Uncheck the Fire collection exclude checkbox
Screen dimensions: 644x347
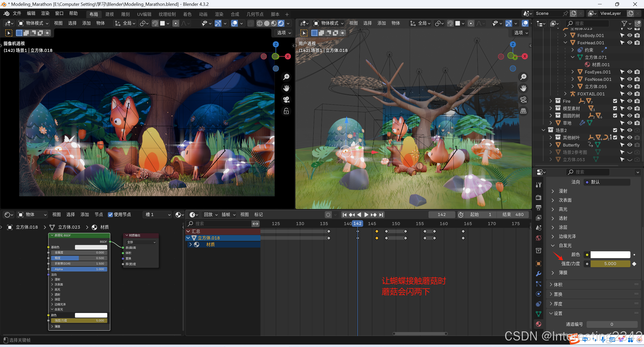coord(615,101)
